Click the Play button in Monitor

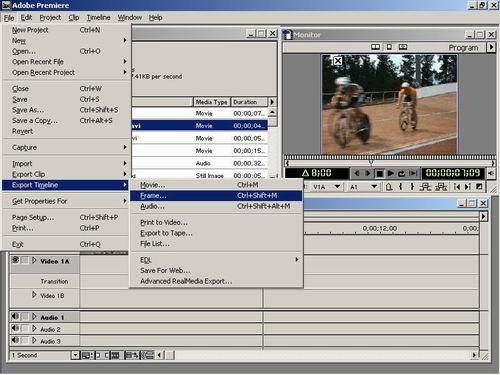tap(391, 173)
